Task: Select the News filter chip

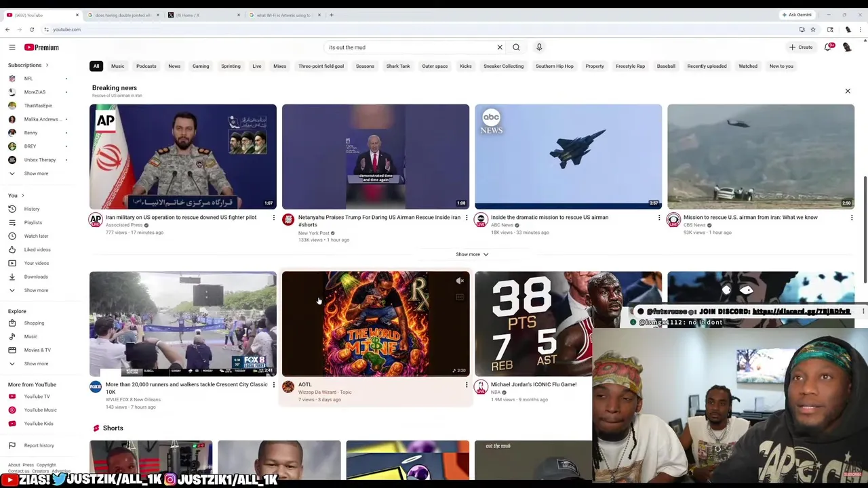Action: [x=174, y=66]
